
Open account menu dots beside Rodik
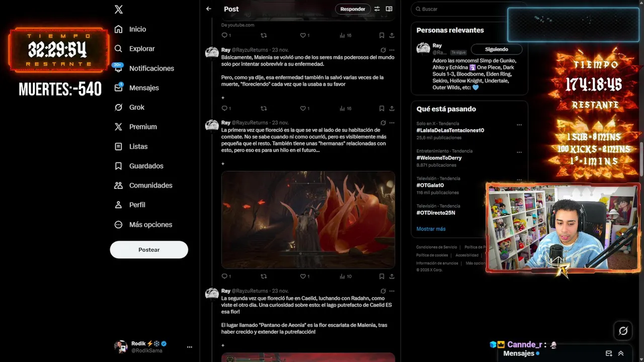190,347
